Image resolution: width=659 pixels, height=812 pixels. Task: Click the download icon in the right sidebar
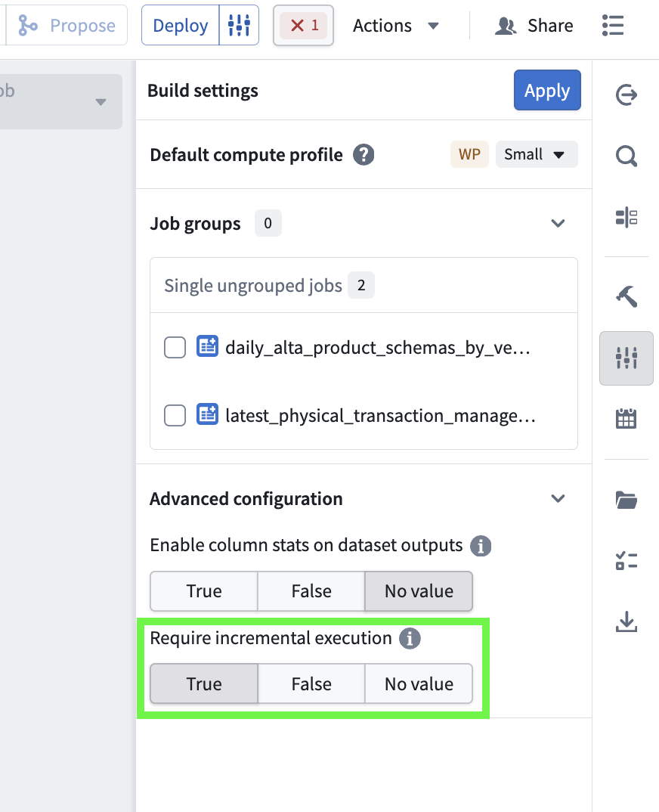coord(626,621)
